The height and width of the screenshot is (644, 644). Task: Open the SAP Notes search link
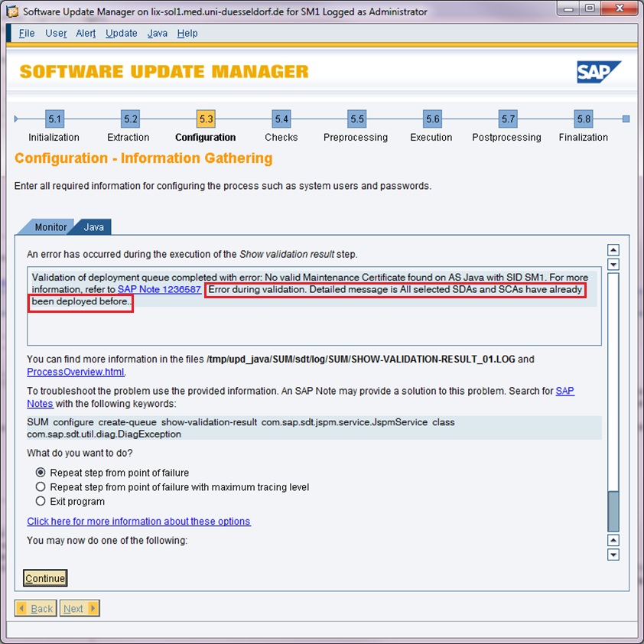(x=564, y=391)
